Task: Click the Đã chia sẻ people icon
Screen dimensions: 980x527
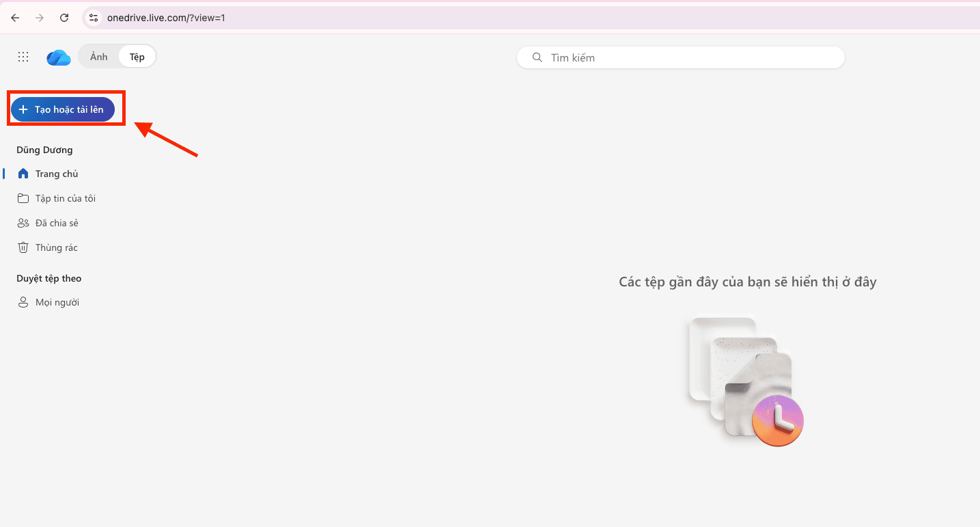Action: coord(24,222)
